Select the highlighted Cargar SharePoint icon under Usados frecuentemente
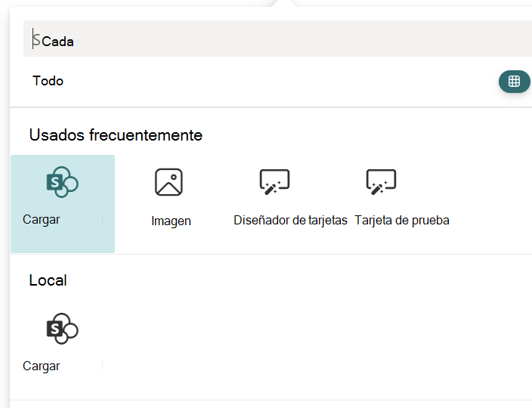Image resolution: width=532 pixels, height=408 pixels. pos(63,182)
